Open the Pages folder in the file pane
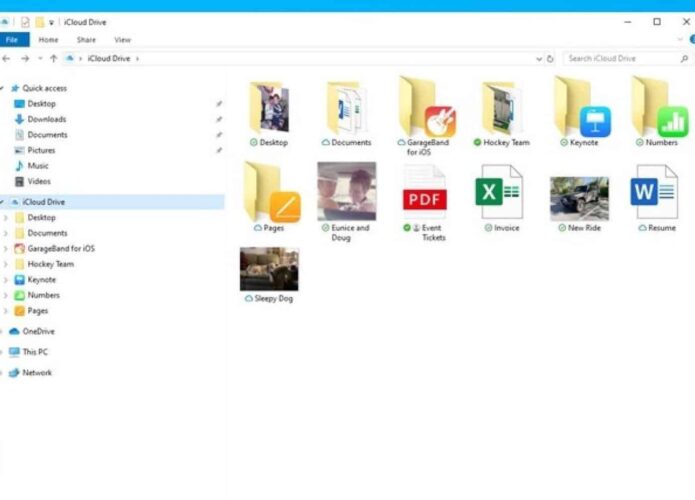 click(x=272, y=192)
